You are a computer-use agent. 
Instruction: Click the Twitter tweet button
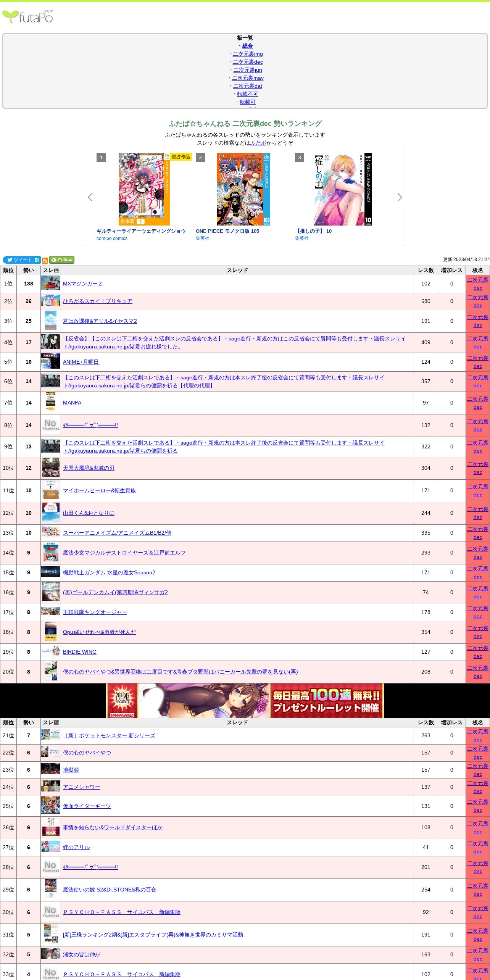tap(18, 260)
